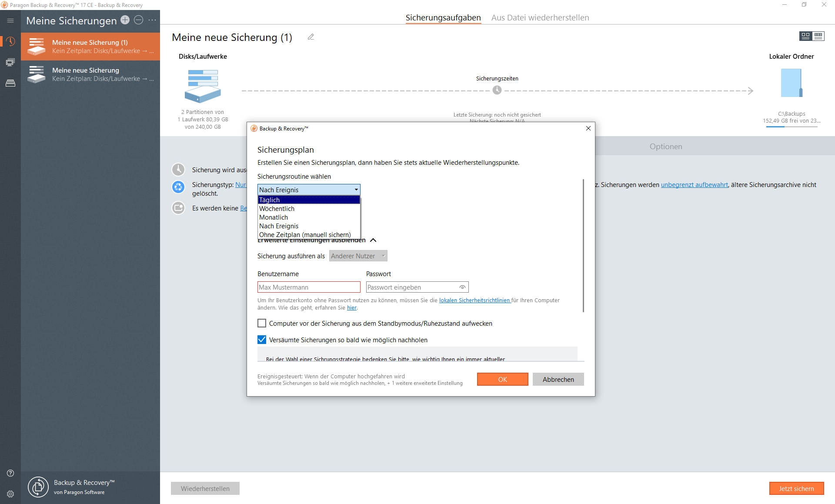Switch to the Aus Datei wiederherstellen tab
This screenshot has width=835, height=504.
pos(540,17)
